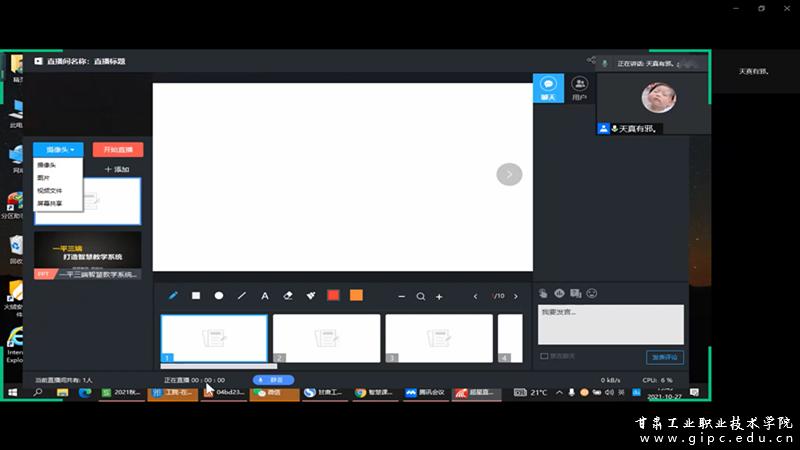This screenshot has height=450, width=800.
Task: Select the pencil drawing tool
Action: (x=173, y=296)
